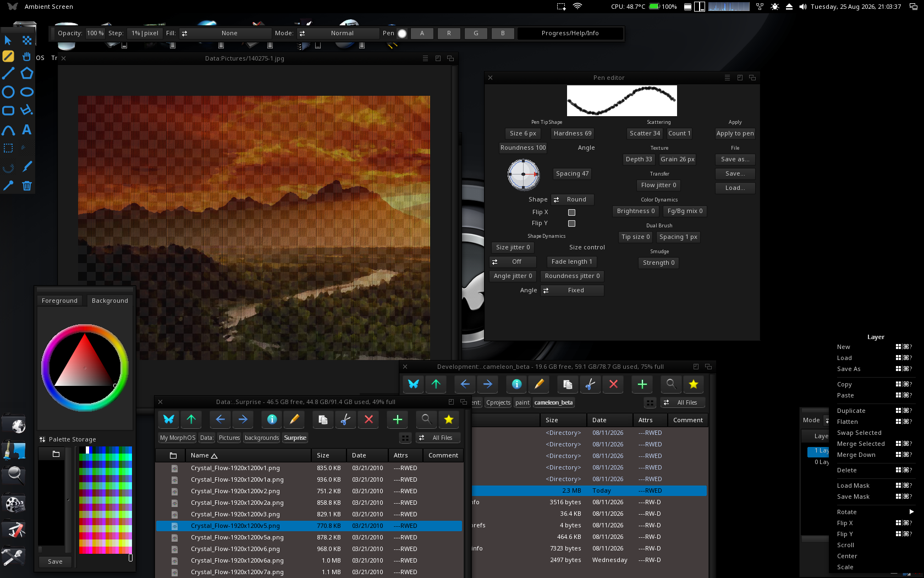Open the Fill cycle dropdown showing None

225,34
